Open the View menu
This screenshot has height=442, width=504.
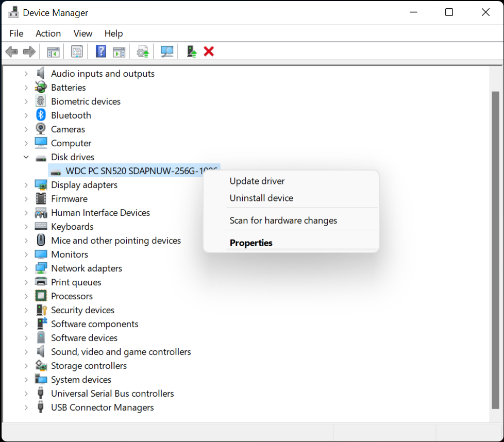82,33
